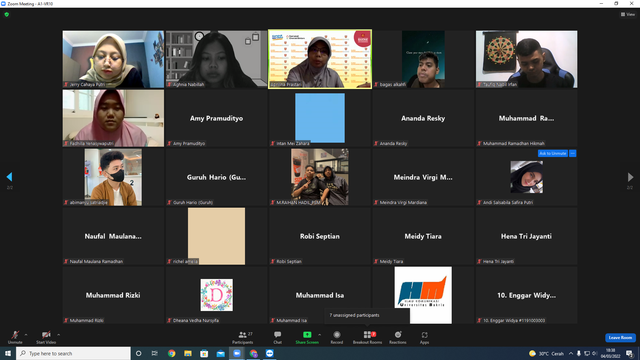640x360 pixels.
Task: Unmute the microphone in the Zoom toolbar
Action: 15,337
